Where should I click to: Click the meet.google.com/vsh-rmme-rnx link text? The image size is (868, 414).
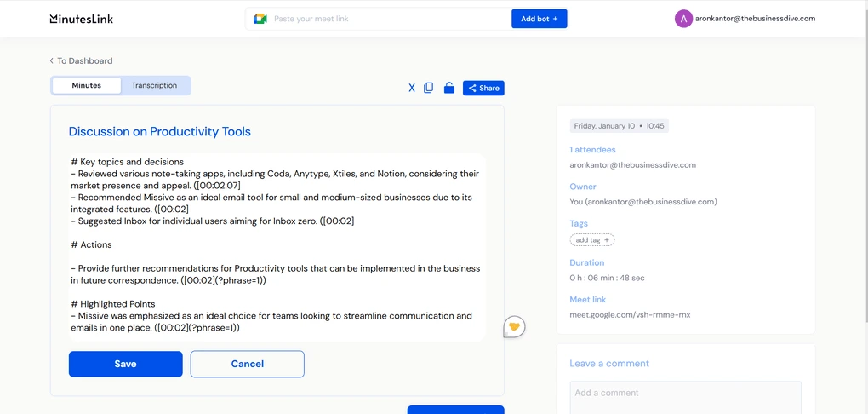[630, 315]
